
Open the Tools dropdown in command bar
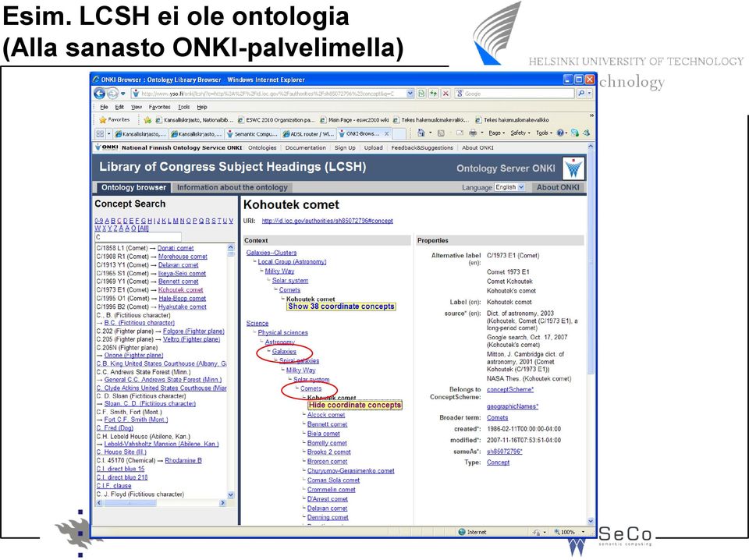pyautogui.click(x=544, y=133)
